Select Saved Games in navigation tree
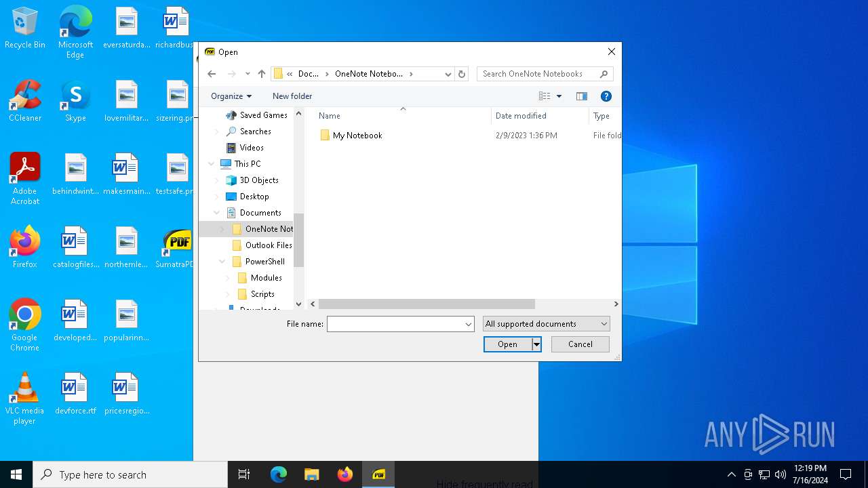Image resolution: width=868 pixels, height=488 pixels. point(264,115)
